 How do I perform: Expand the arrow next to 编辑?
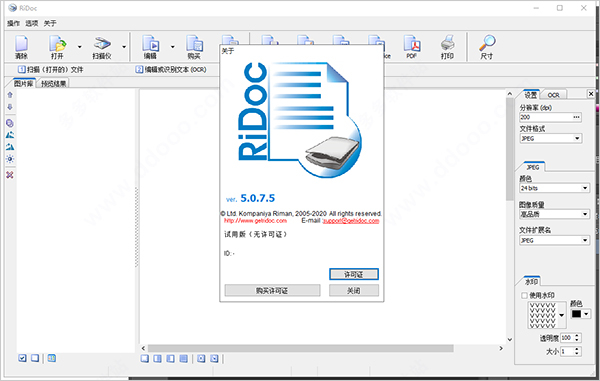click(x=173, y=47)
